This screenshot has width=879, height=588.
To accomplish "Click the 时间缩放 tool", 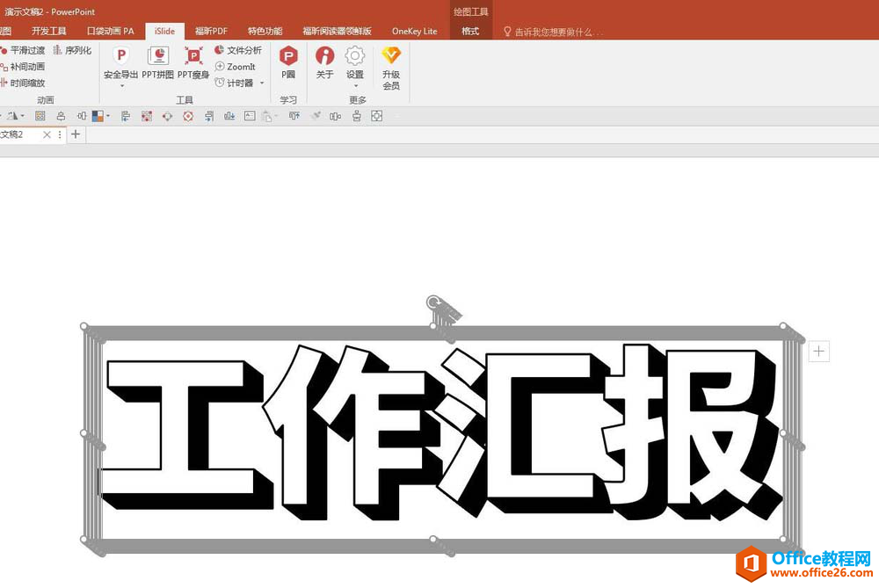I will click(23, 83).
